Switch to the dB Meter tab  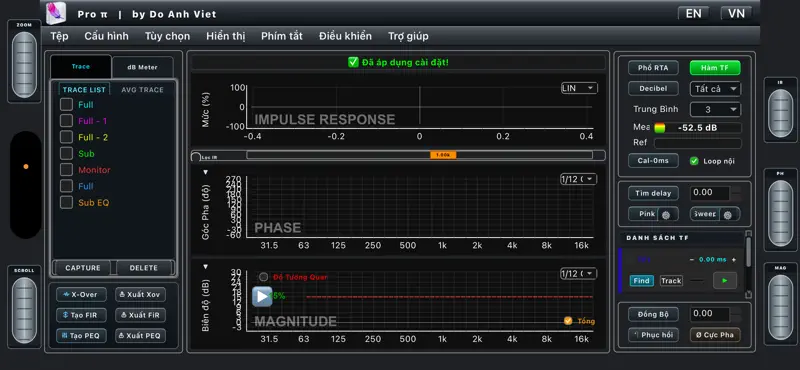pos(142,67)
